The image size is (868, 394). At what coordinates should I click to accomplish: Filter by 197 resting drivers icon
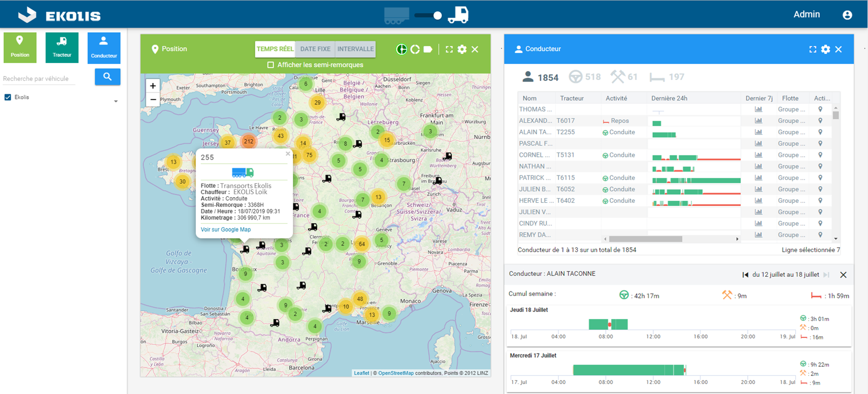click(x=657, y=78)
